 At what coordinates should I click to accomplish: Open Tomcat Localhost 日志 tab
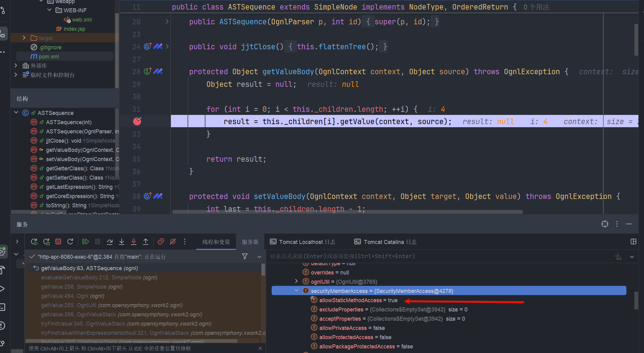click(302, 242)
